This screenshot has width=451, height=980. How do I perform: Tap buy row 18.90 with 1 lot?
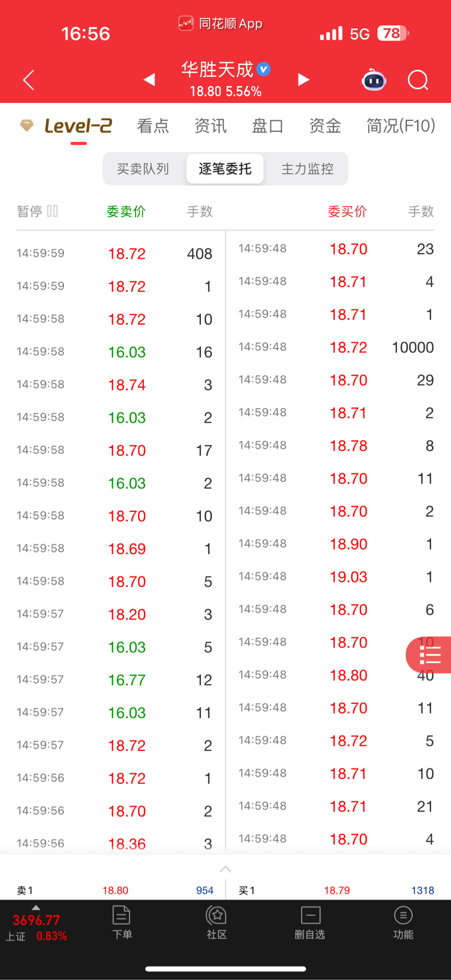point(336,544)
